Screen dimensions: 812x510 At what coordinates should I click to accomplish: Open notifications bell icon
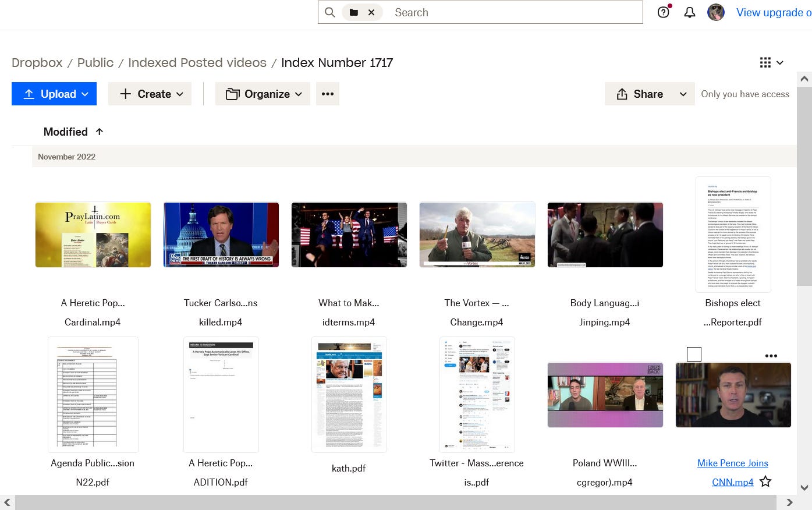690,12
